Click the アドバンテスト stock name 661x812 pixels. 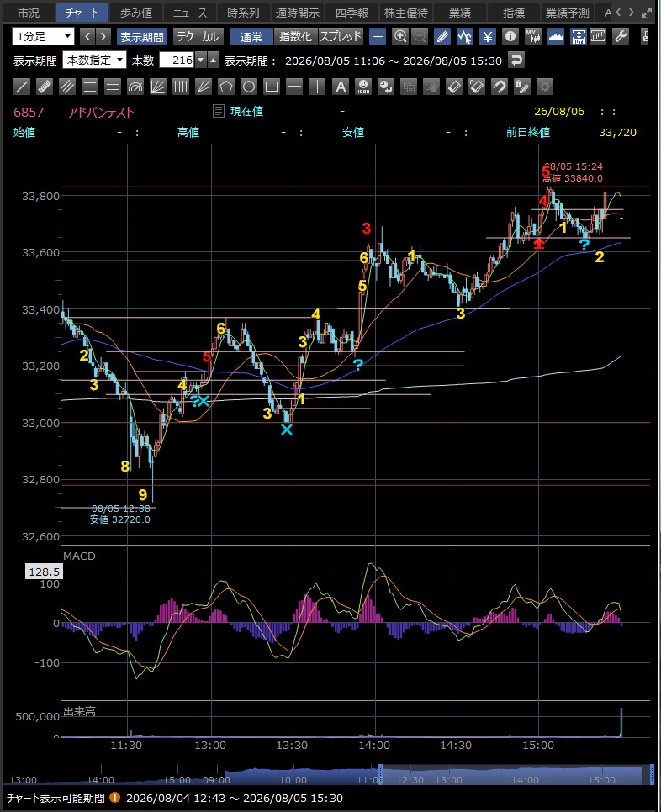101,112
